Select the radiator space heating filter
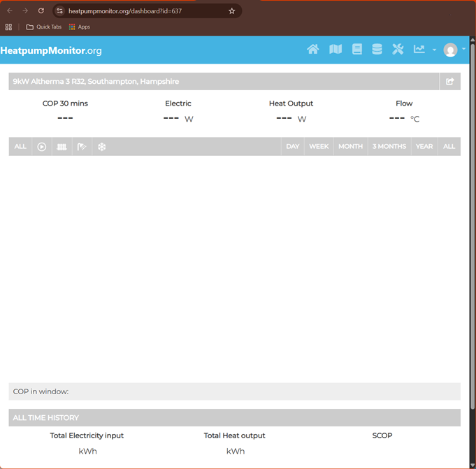Image resolution: width=476 pixels, height=469 pixels. pos(62,147)
